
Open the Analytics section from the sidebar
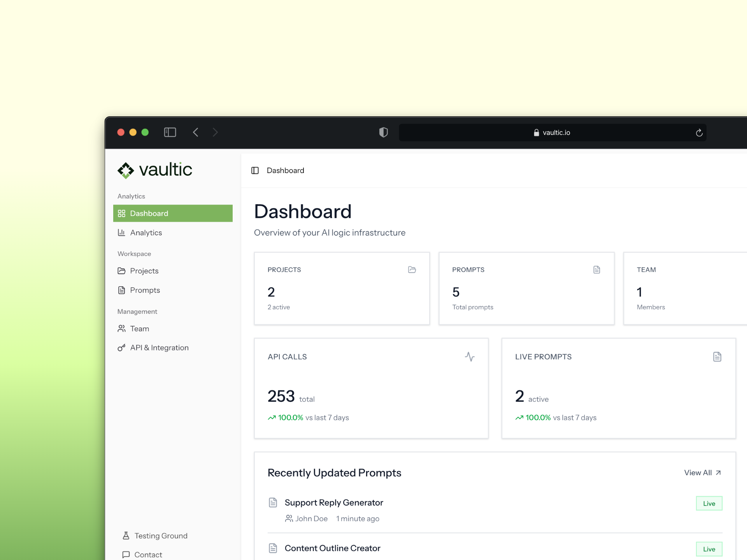coord(146,233)
